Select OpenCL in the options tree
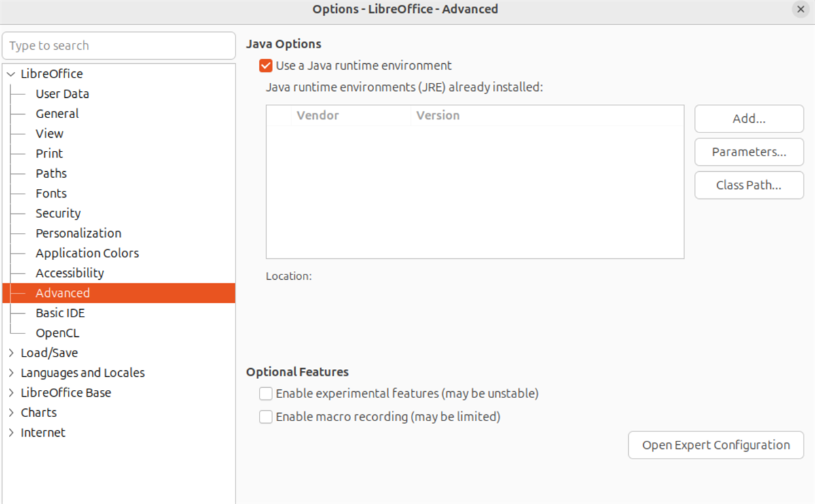This screenshot has width=815, height=504. (58, 333)
